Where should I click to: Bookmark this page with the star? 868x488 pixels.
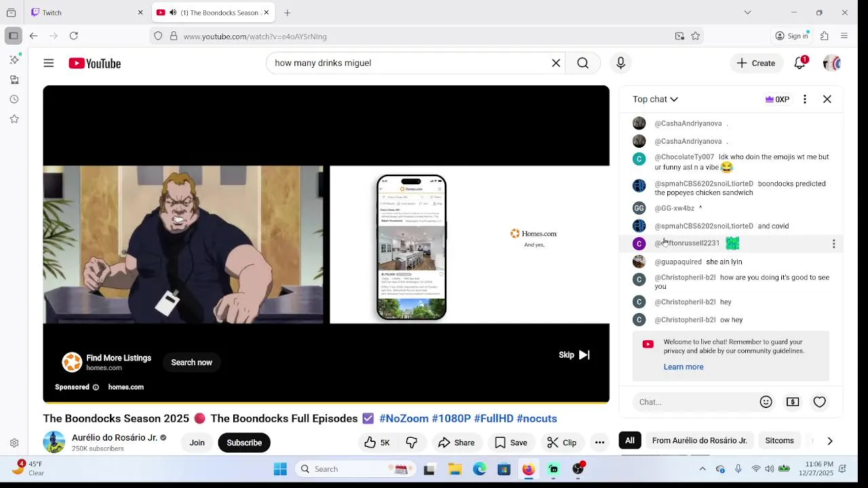(x=695, y=36)
